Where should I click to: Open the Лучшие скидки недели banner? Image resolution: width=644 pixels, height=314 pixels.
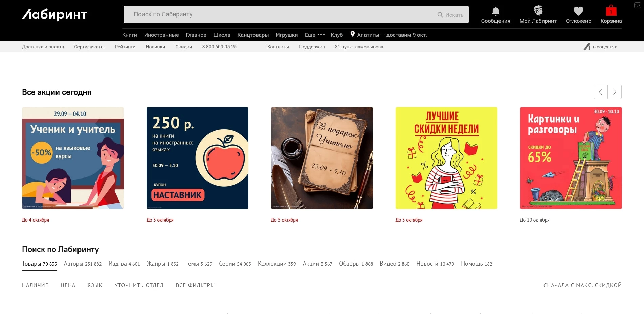point(446,158)
